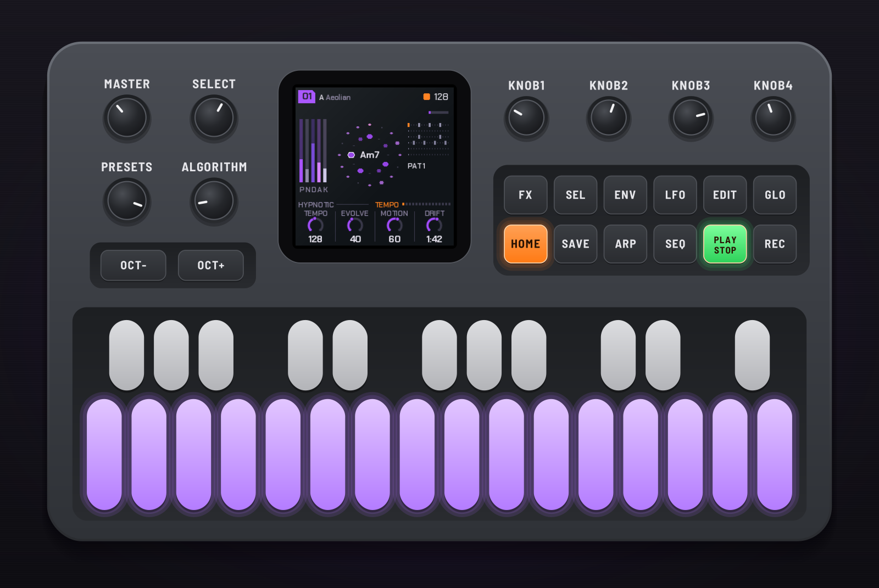The image size is (879, 588).
Task: Click the KNOB4 rotary control
Action: tap(773, 117)
